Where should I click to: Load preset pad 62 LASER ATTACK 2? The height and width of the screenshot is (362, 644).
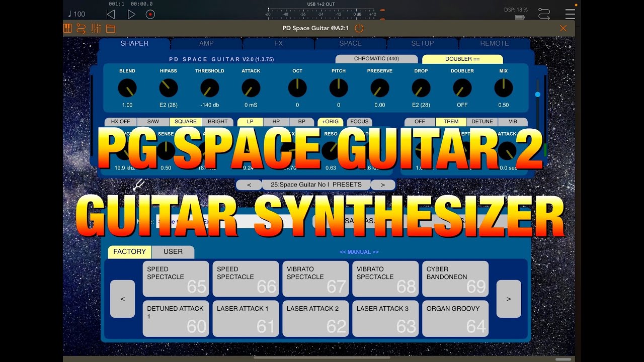pos(316,318)
